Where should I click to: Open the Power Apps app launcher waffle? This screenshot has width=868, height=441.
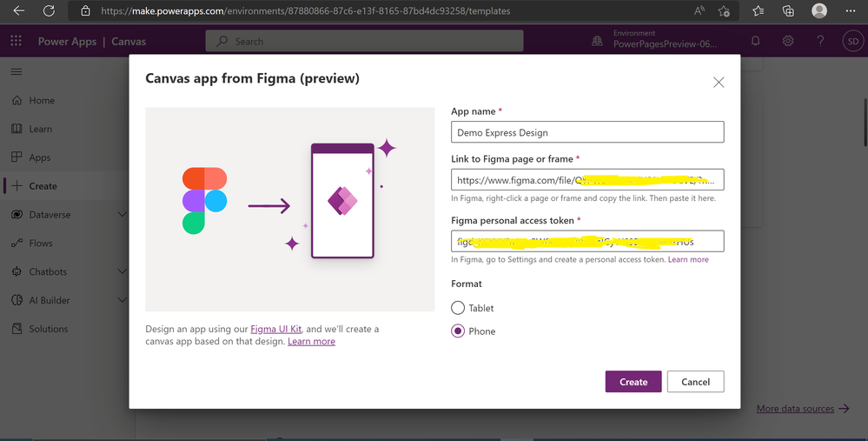click(16, 40)
